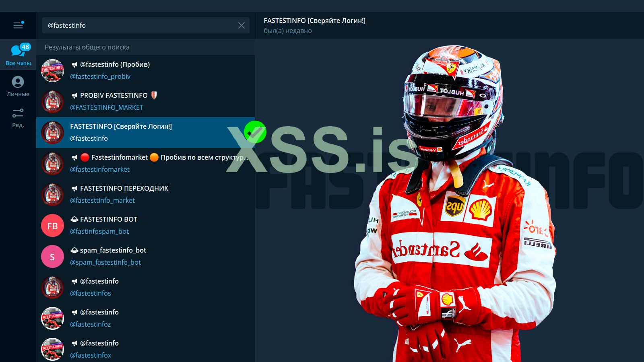
Task: Click the @spam_fastestinfo_bot username link
Action: pos(105,262)
